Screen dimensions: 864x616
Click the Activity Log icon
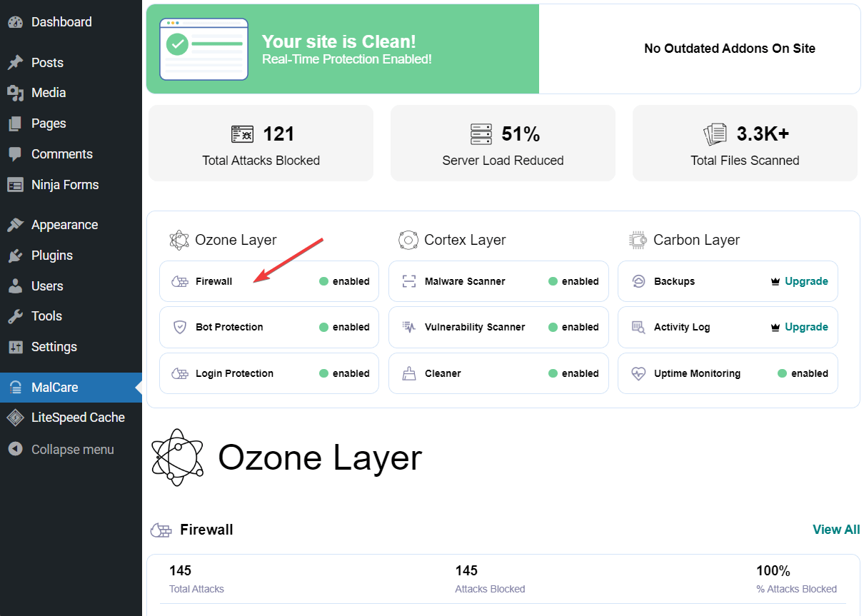coord(638,327)
